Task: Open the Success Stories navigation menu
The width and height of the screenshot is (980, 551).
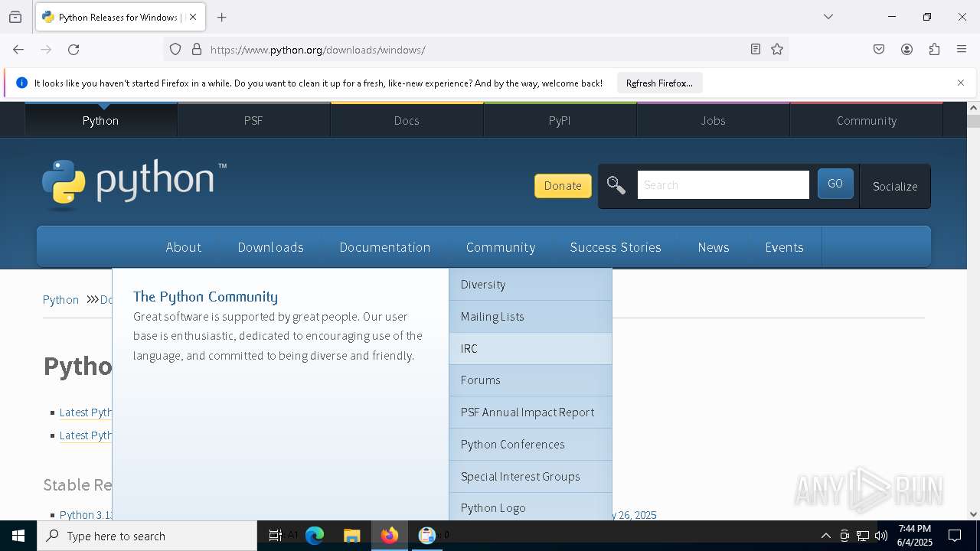Action: pos(616,247)
